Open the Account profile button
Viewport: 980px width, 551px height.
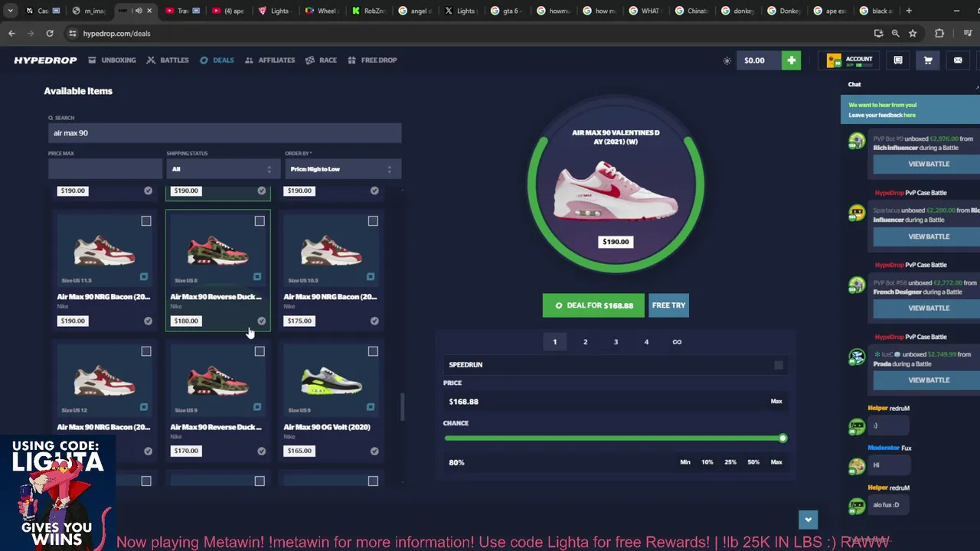(848, 60)
